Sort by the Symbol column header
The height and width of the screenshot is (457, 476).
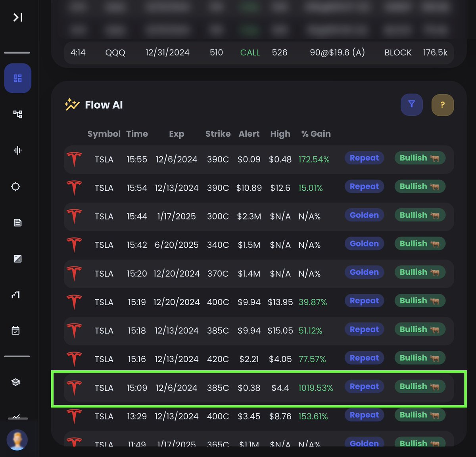click(104, 134)
